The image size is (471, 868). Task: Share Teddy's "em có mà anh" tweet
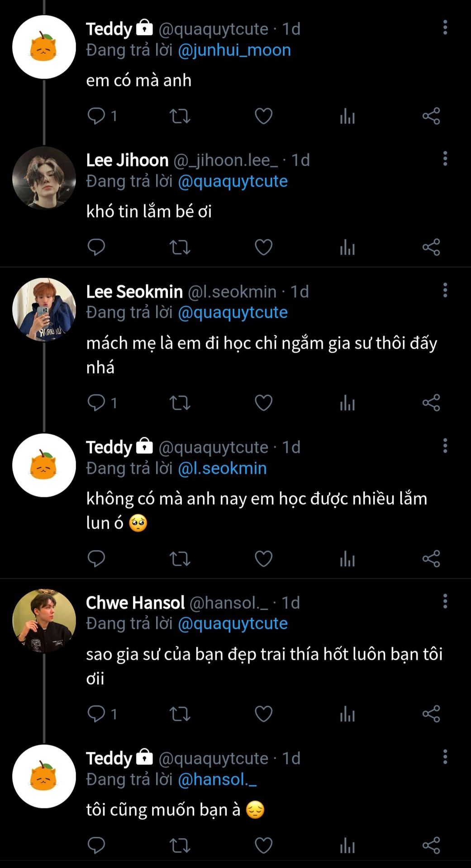(431, 116)
